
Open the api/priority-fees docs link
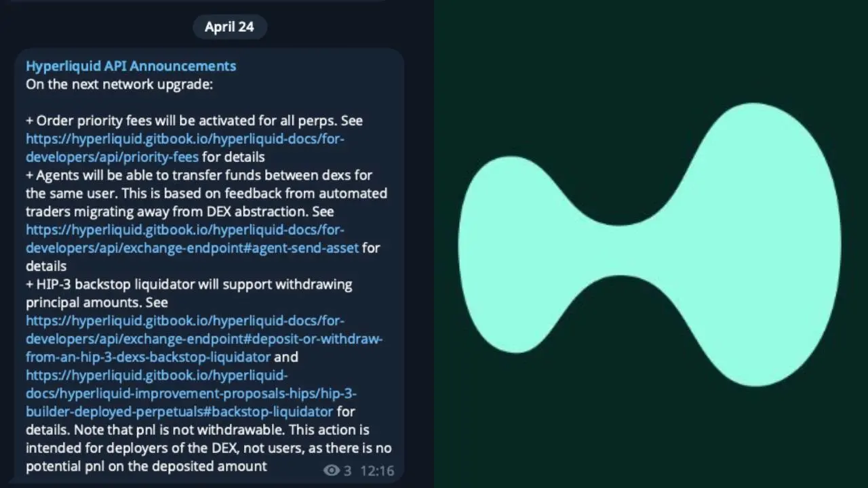pos(184,148)
